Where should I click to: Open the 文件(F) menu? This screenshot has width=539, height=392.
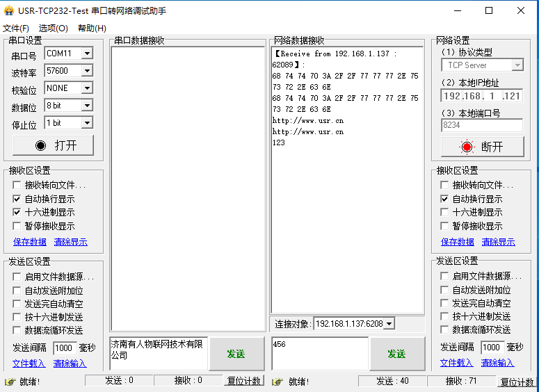point(16,28)
